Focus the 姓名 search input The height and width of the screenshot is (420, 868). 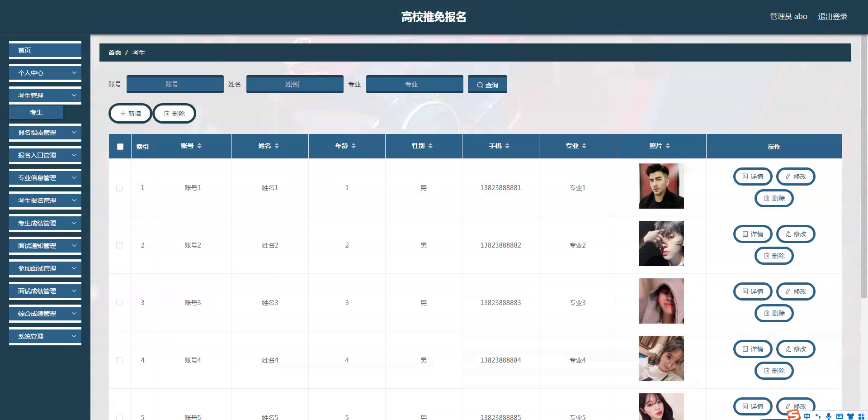pyautogui.click(x=295, y=84)
